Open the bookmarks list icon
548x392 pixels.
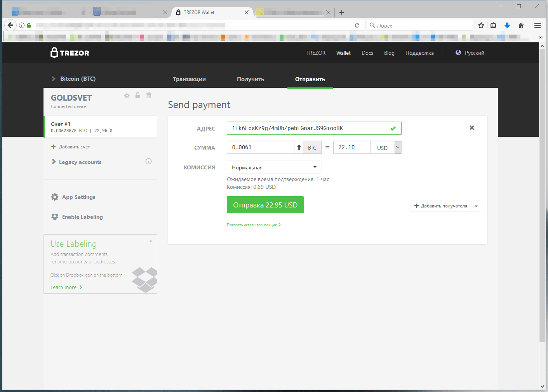pos(493,25)
